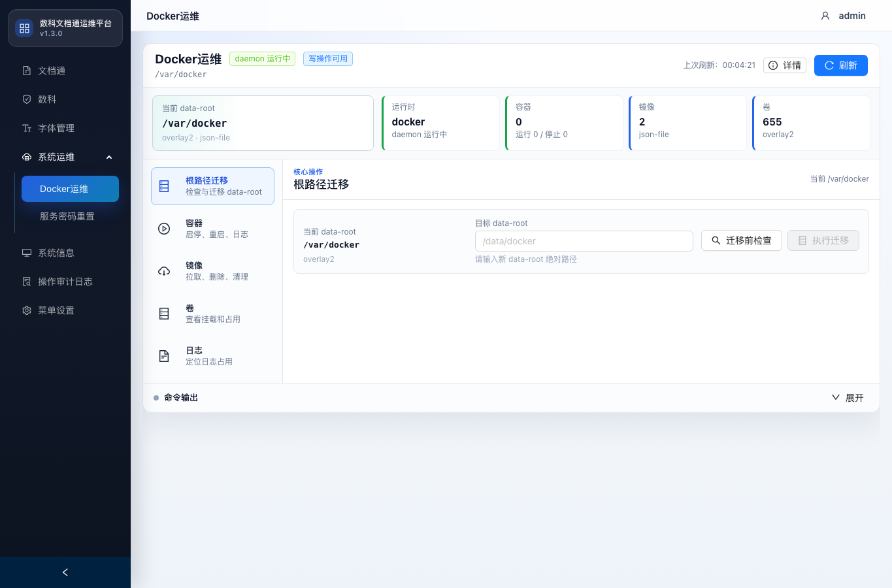Click 'Docker运维' page header title
Image resolution: width=892 pixels, height=588 pixels.
coord(173,16)
